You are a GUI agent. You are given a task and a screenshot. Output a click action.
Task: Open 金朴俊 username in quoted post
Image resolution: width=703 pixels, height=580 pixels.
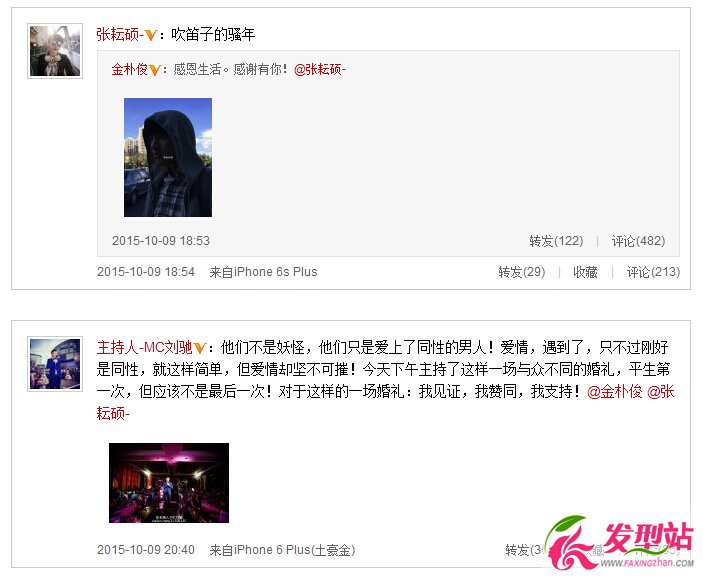coord(130,69)
